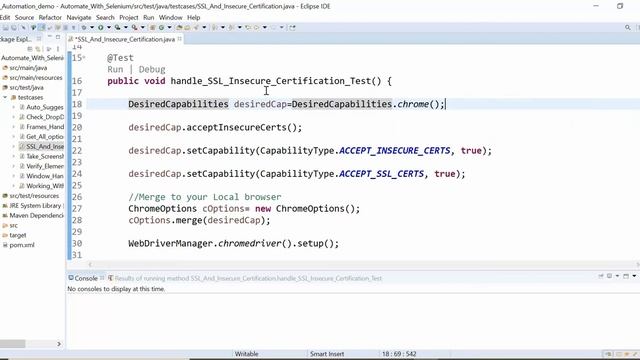Close the SSL_And_Insecure_Certification.java editor tab
Image resolution: width=640 pixels, height=360 pixels.
pos(180,39)
